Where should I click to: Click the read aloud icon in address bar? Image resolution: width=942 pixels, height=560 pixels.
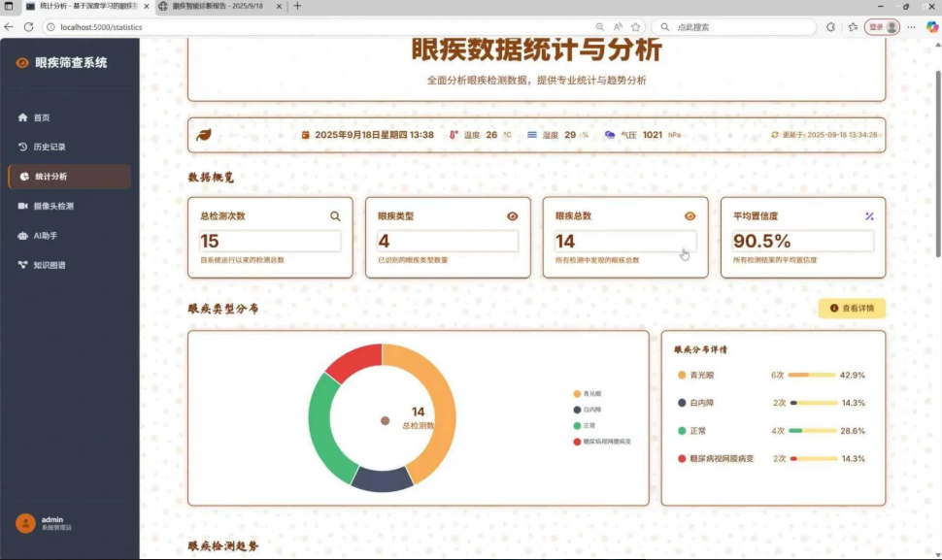618,27
